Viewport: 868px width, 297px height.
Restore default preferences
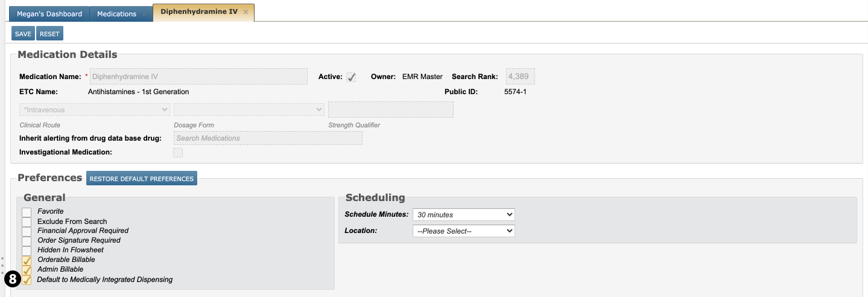click(141, 179)
